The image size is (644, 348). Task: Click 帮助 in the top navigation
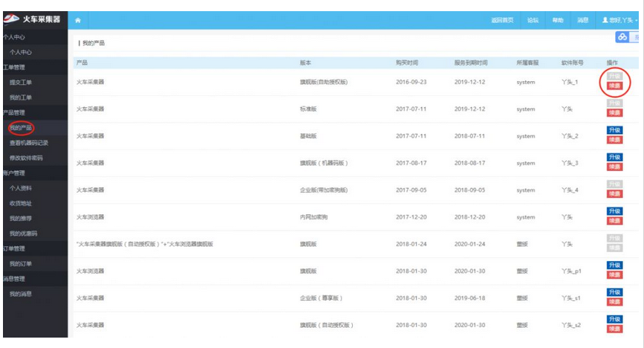pyautogui.click(x=557, y=20)
